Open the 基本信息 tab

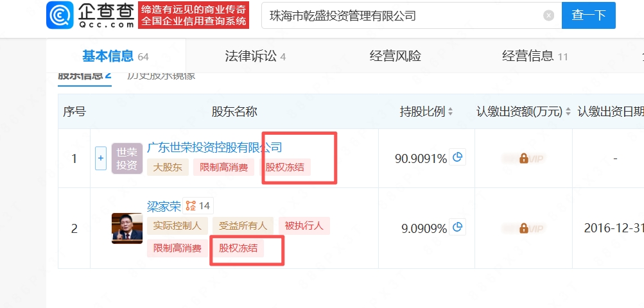(116, 56)
